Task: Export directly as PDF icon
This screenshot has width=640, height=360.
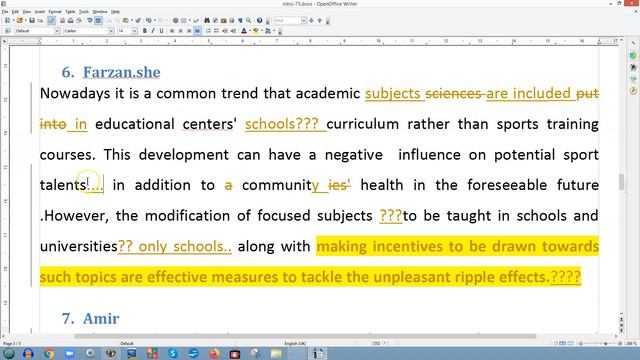Action: tap(62, 20)
